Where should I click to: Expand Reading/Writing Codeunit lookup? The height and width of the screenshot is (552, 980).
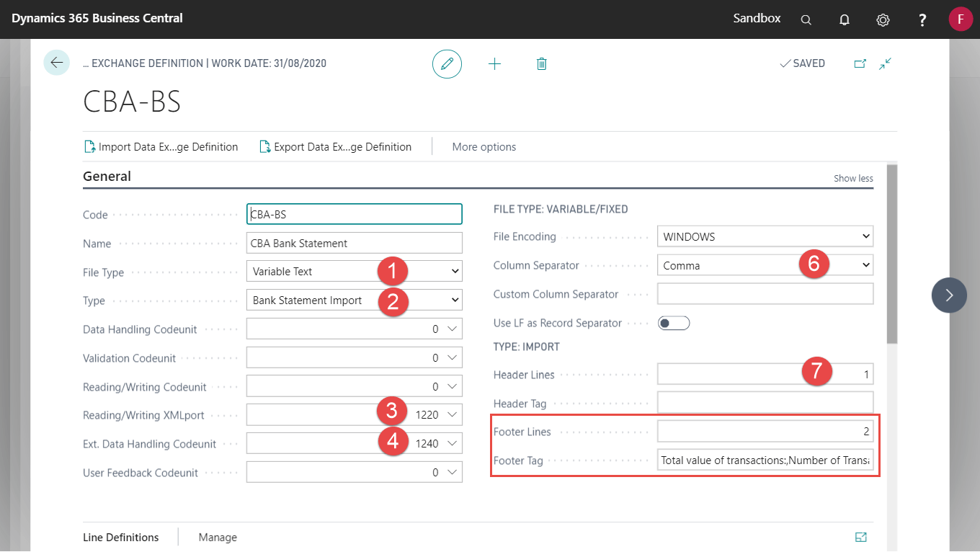pyautogui.click(x=452, y=386)
